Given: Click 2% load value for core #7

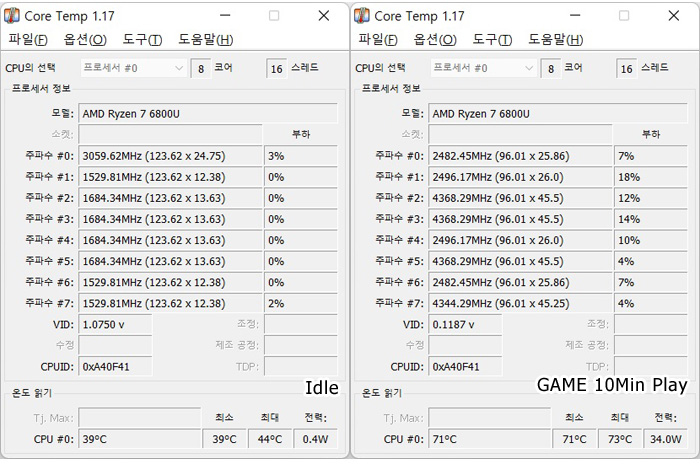Looking at the screenshot, I should coord(301,304).
